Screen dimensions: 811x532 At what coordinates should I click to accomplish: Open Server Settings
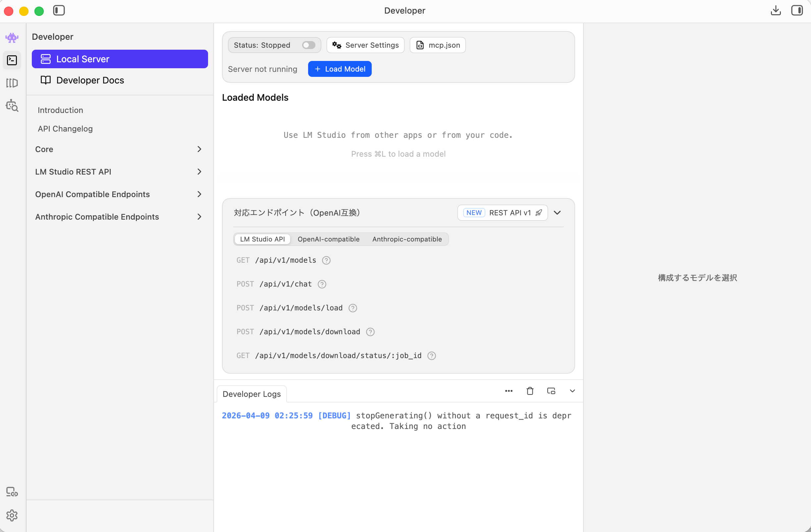[x=365, y=45]
